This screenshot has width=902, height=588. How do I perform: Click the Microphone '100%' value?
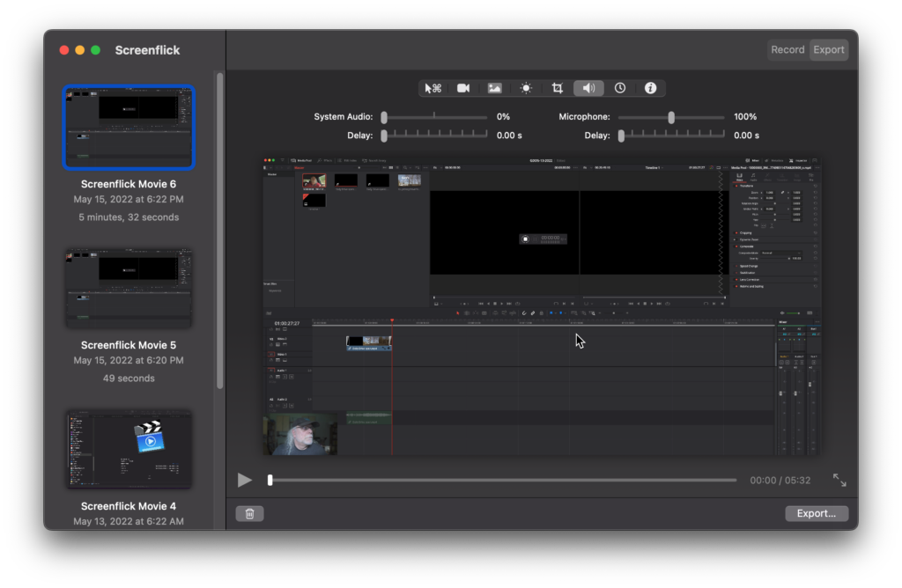[x=745, y=117]
